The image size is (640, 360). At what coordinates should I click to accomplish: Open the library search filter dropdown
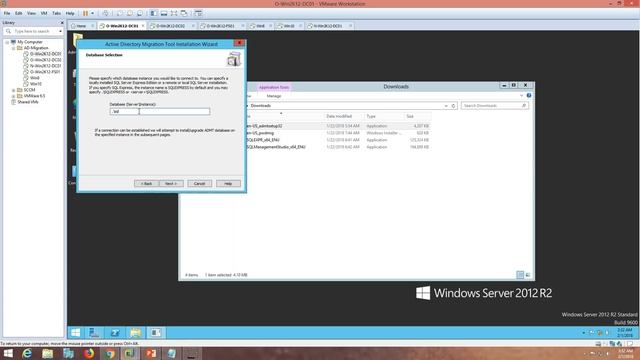[60, 31]
